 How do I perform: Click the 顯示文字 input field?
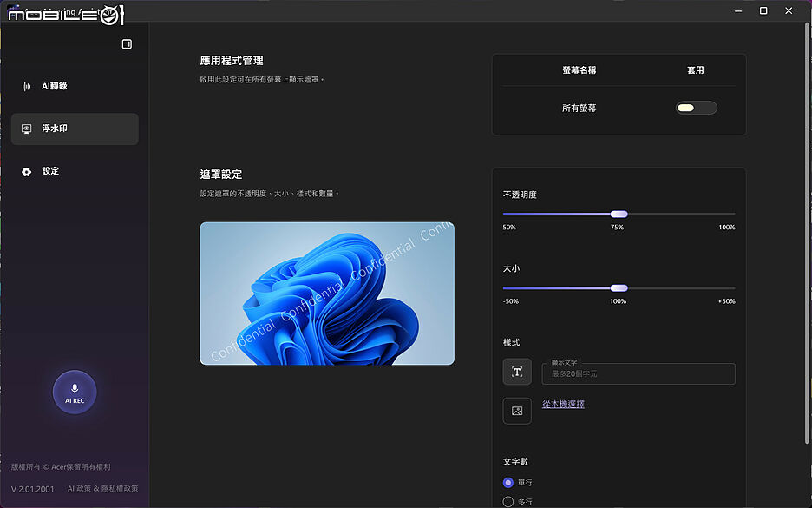tap(638, 373)
